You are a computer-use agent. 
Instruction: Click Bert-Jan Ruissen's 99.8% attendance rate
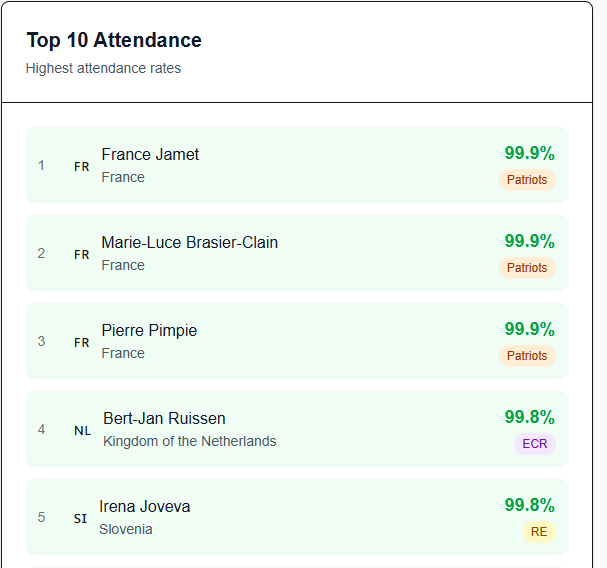point(529,417)
